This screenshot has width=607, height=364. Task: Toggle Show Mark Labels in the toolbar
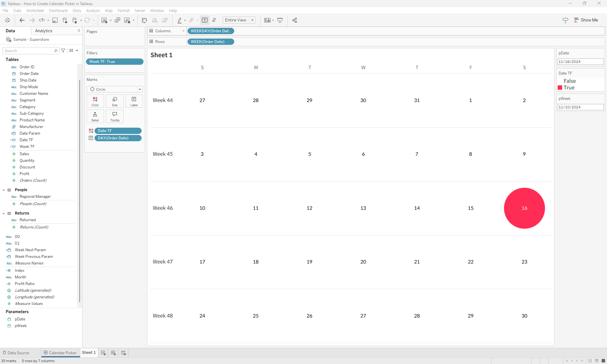pos(205,20)
